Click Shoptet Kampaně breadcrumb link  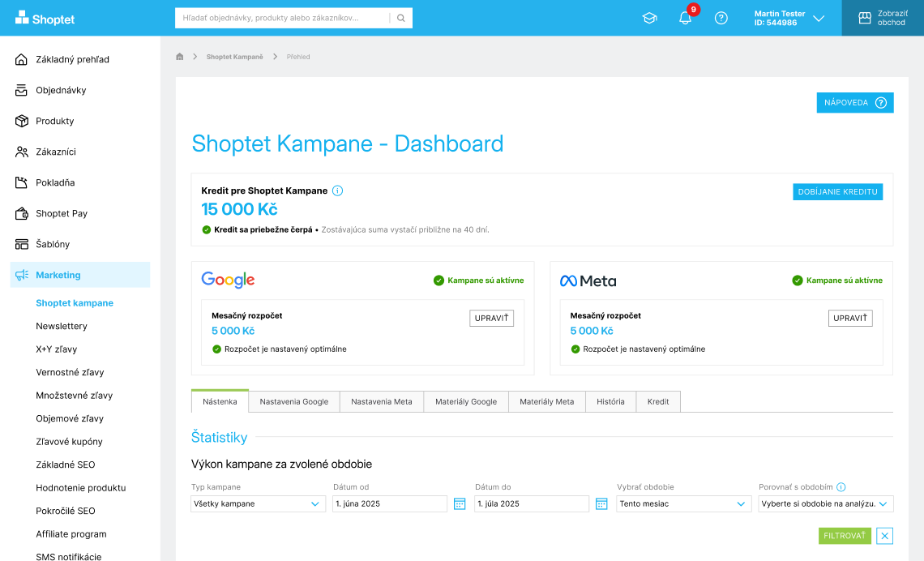pos(234,57)
